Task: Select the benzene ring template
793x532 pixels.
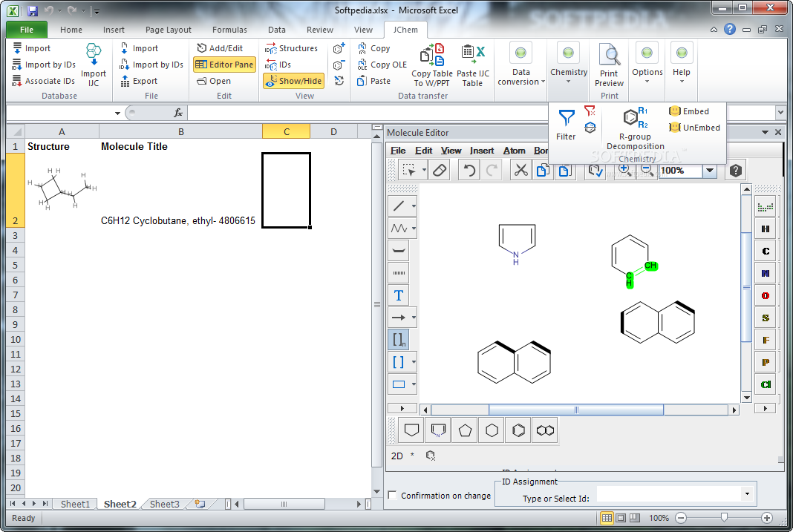Action: 518,430
